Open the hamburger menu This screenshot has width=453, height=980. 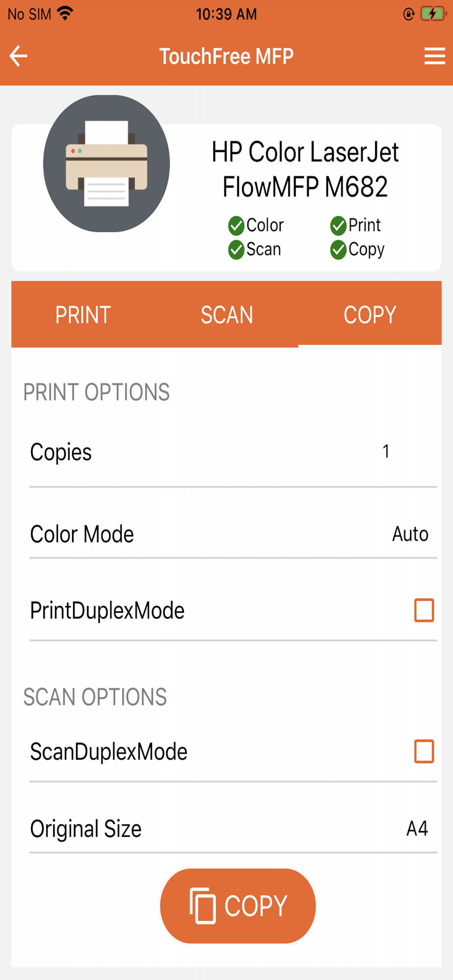[x=434, y=56]
